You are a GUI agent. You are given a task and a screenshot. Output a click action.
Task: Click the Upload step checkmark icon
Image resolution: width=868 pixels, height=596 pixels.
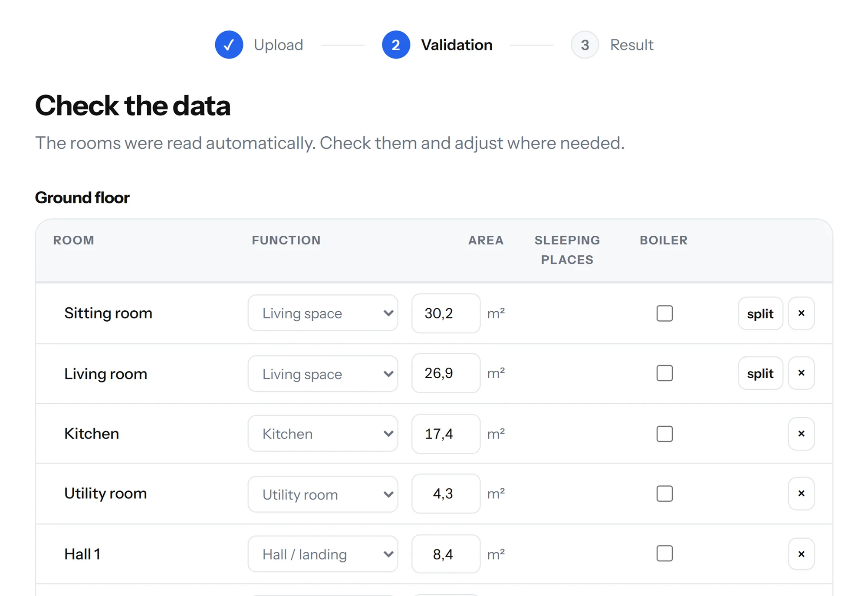[x=229, y=45]
